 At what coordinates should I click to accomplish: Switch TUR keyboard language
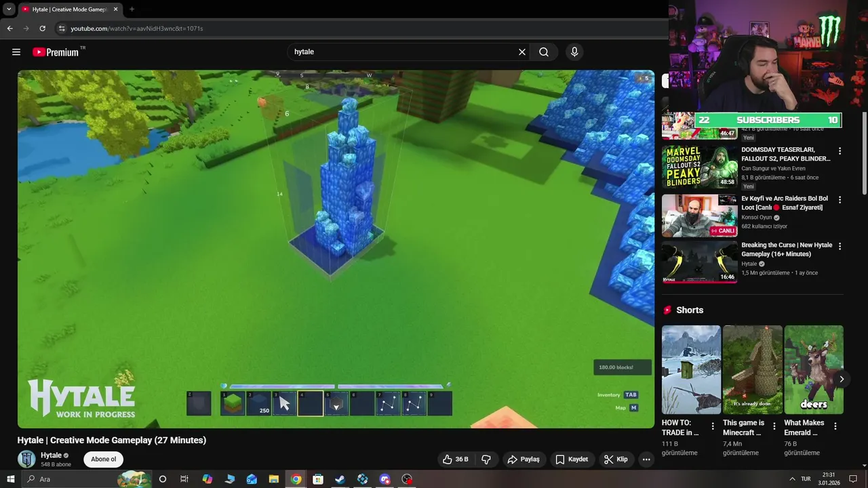[806, 479]
